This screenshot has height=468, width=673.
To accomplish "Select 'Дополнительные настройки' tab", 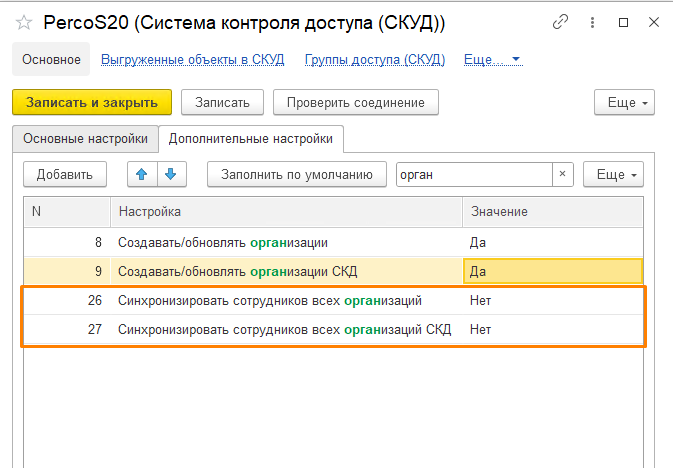I will click(252, 138).
